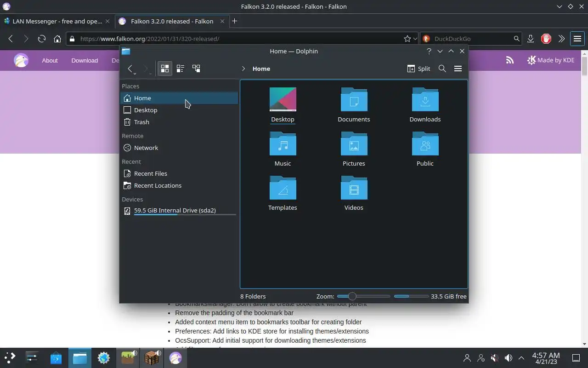Screen dimensions: 588x368
Task: Open Recent Locations in sidebar
Action: (179, 185)
